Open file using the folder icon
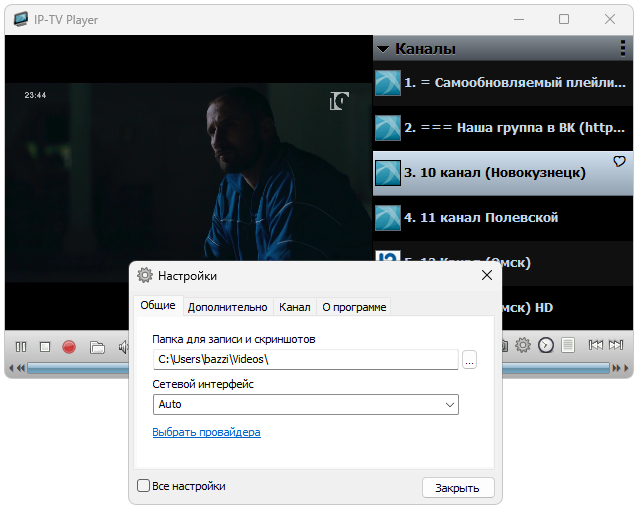This screenshot has height=509, width=640. tap(97, 347)
